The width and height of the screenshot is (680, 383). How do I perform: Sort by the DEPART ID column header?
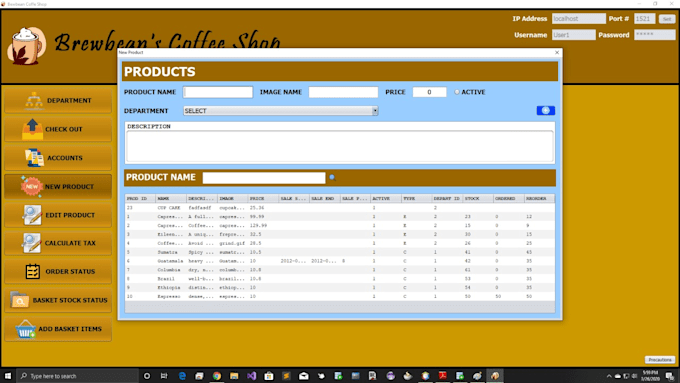click(x=447, y=199)
